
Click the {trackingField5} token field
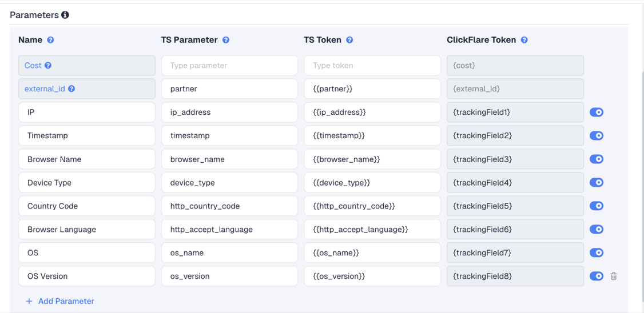pyautogui.click(x=515, y=206)
